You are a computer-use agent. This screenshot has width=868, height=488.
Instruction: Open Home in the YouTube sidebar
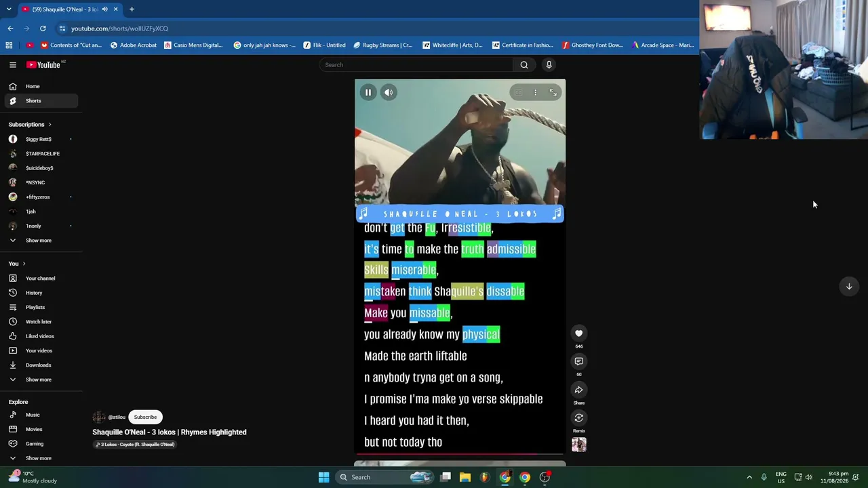click(x=41, y=86)
